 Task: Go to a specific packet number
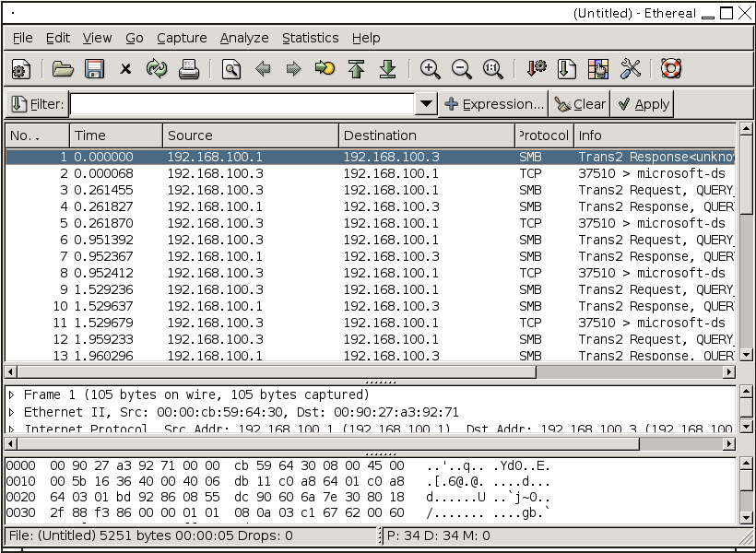325,69
